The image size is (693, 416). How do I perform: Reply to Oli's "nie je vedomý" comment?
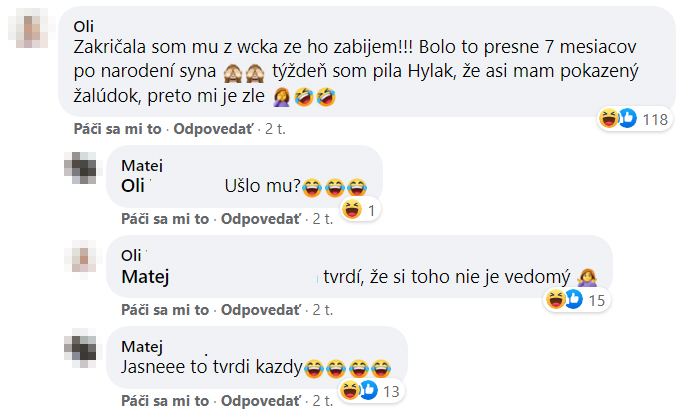[x=261, y=309]
